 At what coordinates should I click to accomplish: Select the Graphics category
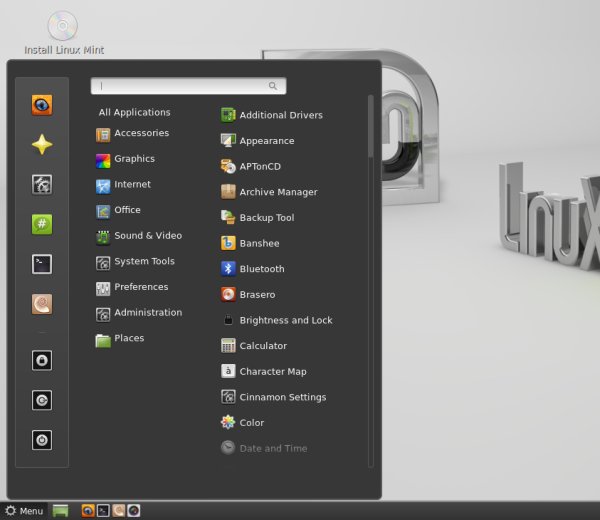(133, 159)
